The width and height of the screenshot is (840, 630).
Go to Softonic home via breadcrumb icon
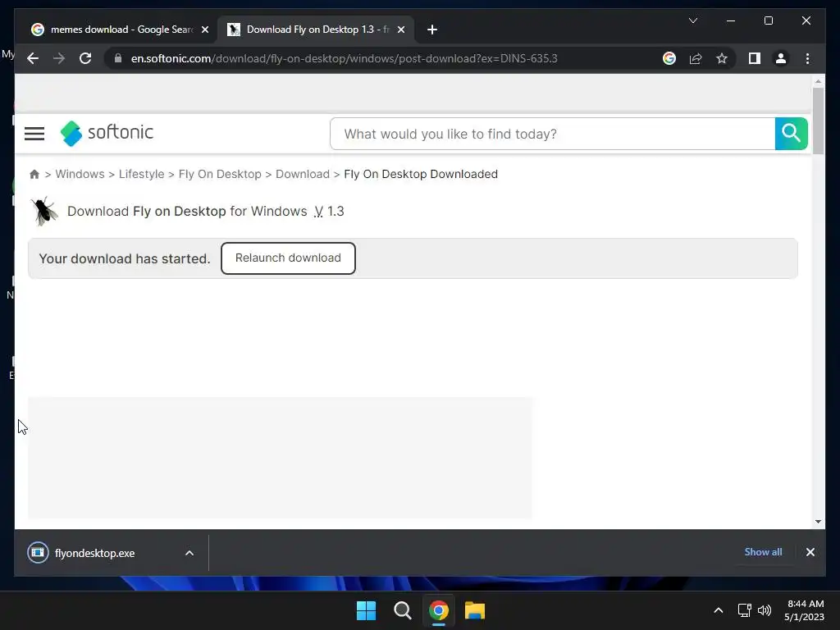click(x=34, y=174)
